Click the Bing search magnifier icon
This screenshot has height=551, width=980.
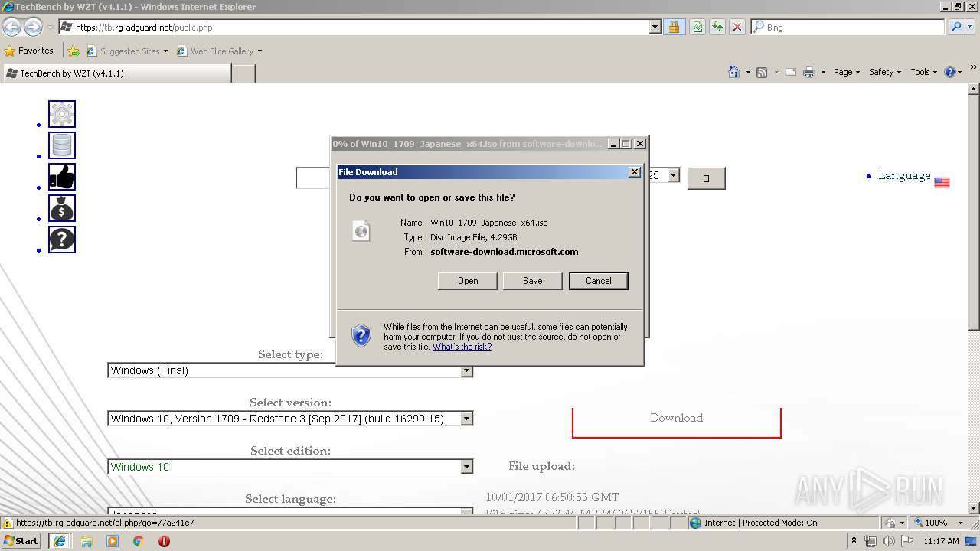956,28
